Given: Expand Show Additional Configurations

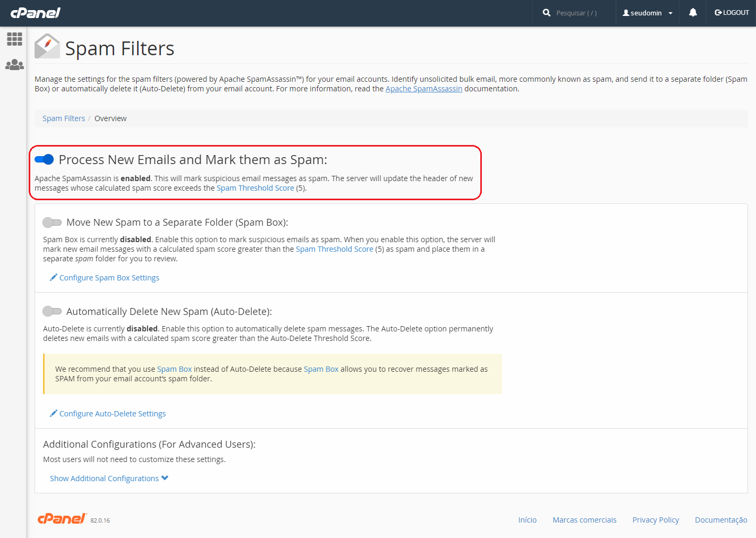Looking at the screenshot, I should [109, 479].
